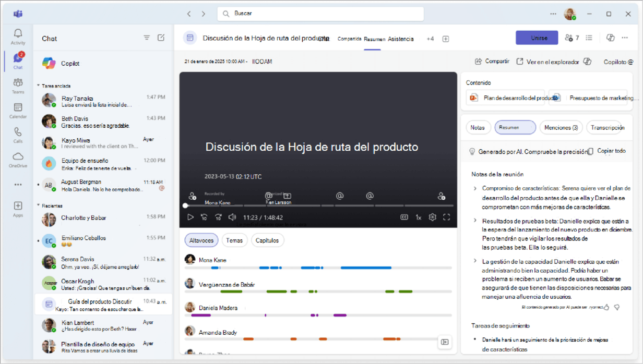
Task: Toggle closed captions on the video
Action: pos(404,217)
